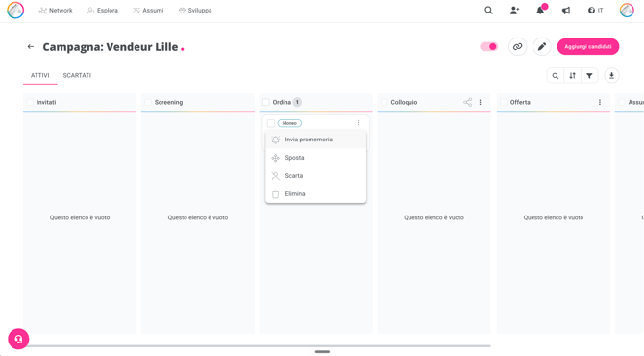Open the Colloquio column options menu
The height and width of the screenshot is (356, 644).
(481, 102)
